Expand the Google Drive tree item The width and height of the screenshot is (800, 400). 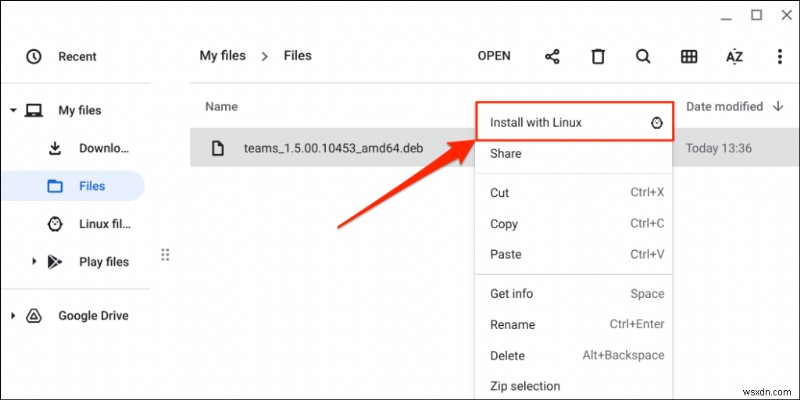(x=13, y=316)
